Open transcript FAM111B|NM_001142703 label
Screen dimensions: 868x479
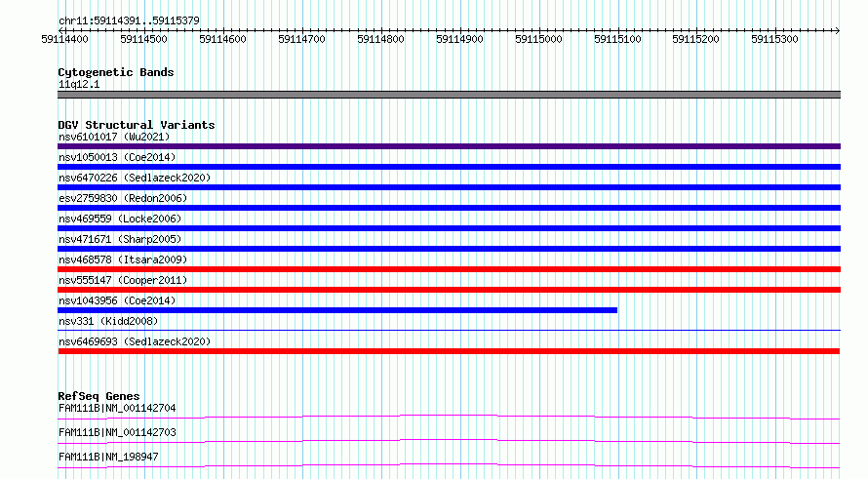[x=117, y=432]
